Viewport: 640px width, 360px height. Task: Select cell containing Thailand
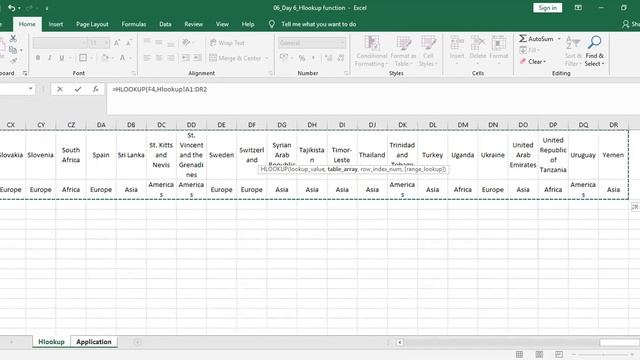point(372,155)
